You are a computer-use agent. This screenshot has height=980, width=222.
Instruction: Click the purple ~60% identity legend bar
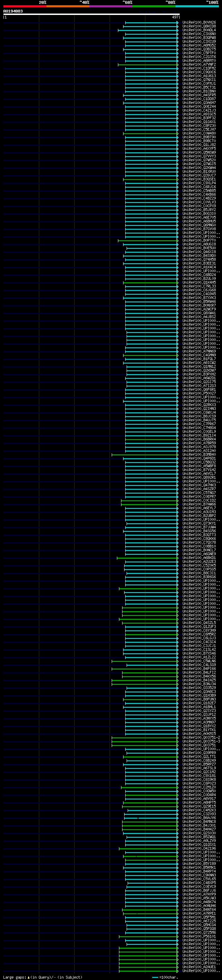(x=111, y=6)
